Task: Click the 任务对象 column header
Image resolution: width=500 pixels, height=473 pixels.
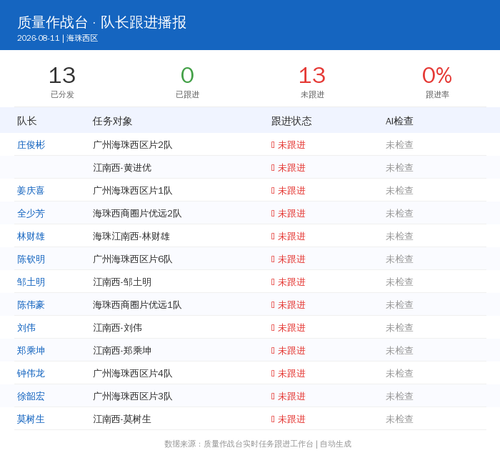Action: pyautogui.click(x=112, y=121)
